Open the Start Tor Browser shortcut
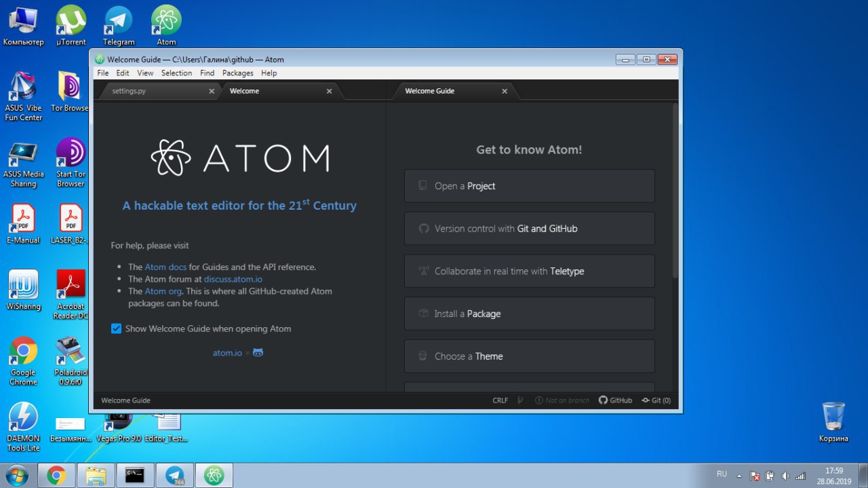Image resolution: width=868 pixels, height=488 pixels. click(x=71, y=163)
